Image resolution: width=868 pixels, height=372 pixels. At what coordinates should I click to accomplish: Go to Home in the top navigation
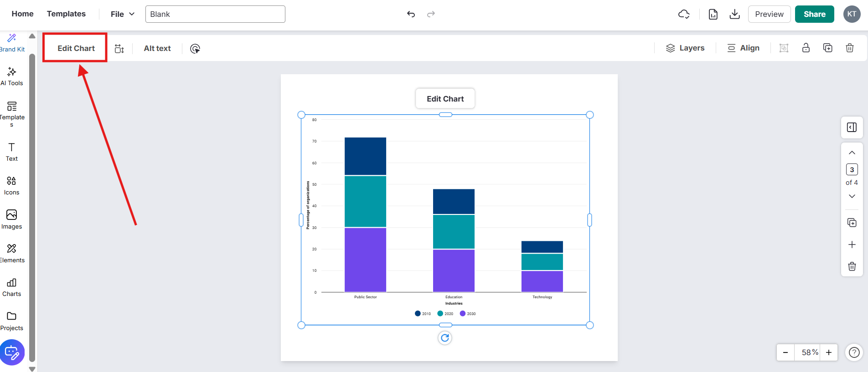pyautogui.click(x=22, y=14)
